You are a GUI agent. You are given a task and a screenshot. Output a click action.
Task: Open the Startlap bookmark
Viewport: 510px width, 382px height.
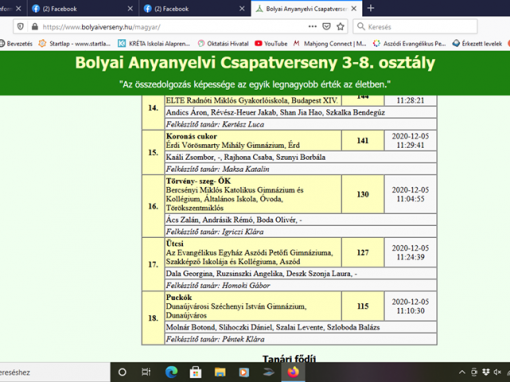[x=74, y=44]
